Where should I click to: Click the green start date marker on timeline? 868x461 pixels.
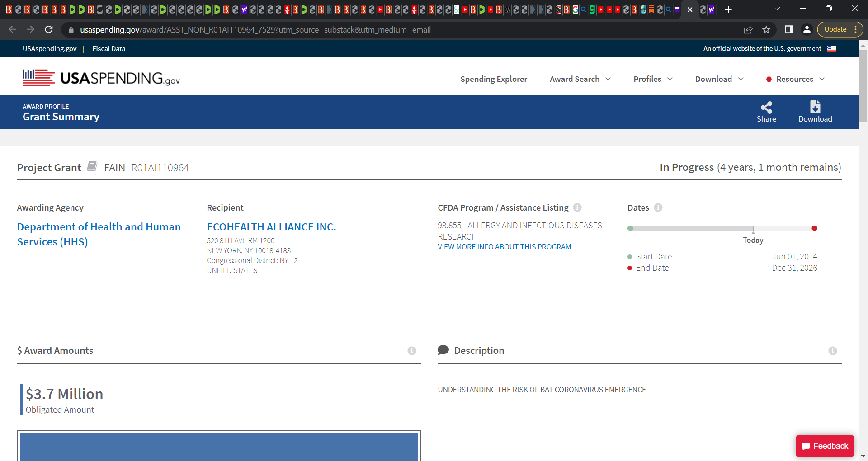coord(630,228)
